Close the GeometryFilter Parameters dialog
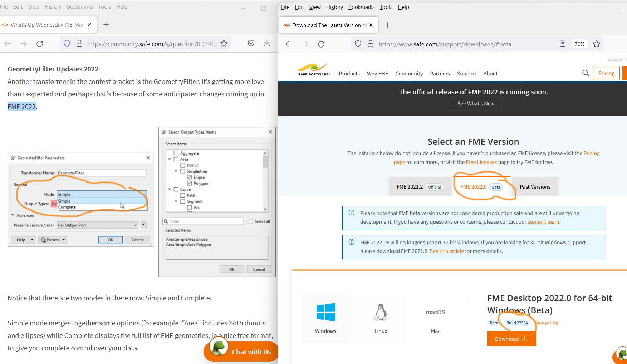The height and width of the screenshot is (364, 627). point(148,158)
